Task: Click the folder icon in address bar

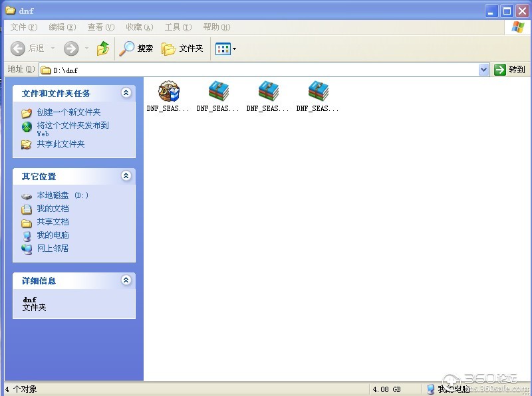Action: tap(46, 70)
